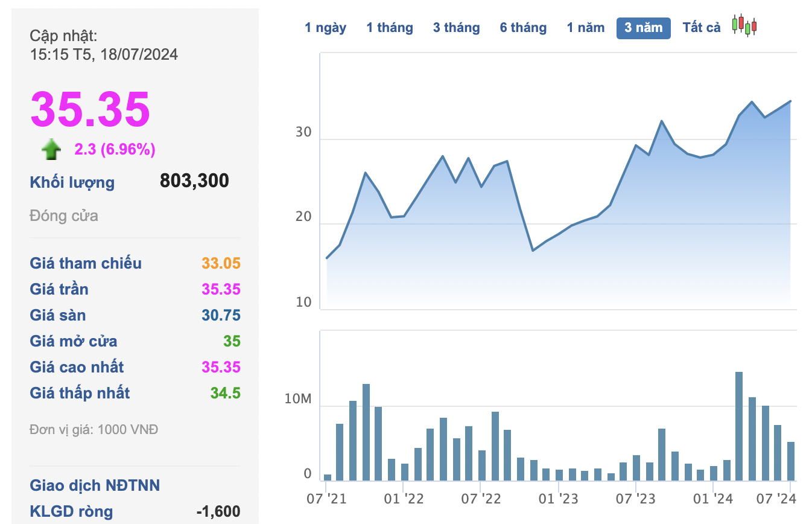Switch to the "1 ngày" chart range

(x=326, y=27)
